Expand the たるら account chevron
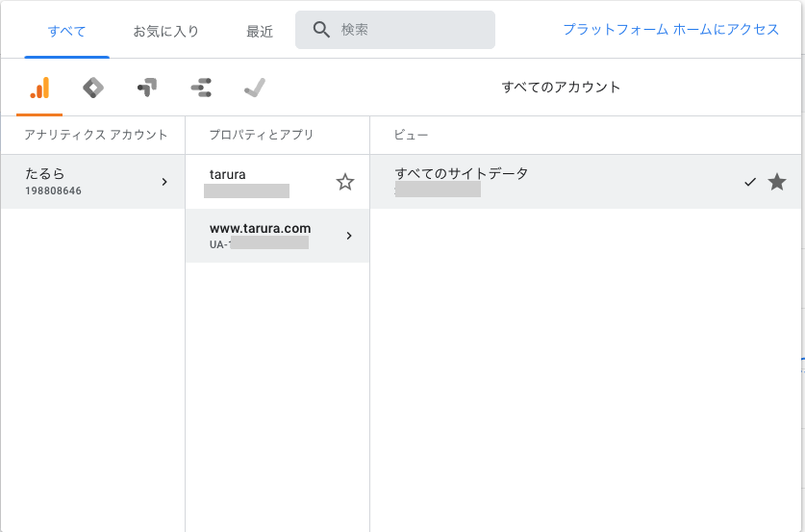This screenshot has height=532, width=805. [164, 182]
